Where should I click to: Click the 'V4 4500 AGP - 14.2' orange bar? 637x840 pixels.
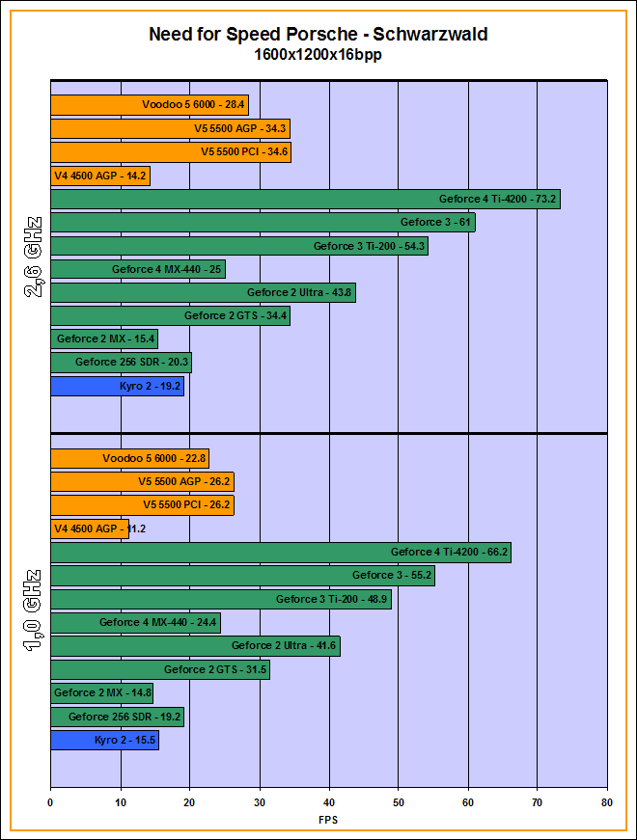click(99, 176)
